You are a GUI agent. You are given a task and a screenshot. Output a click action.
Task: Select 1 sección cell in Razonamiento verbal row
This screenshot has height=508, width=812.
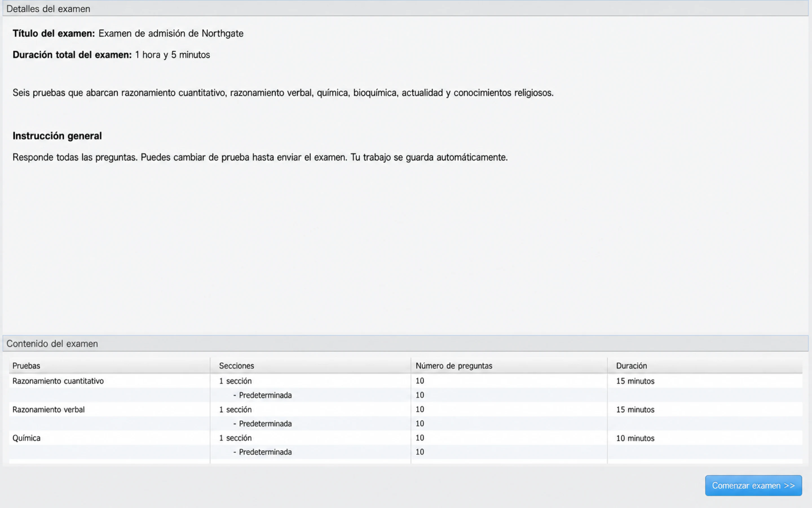(235, 410)
